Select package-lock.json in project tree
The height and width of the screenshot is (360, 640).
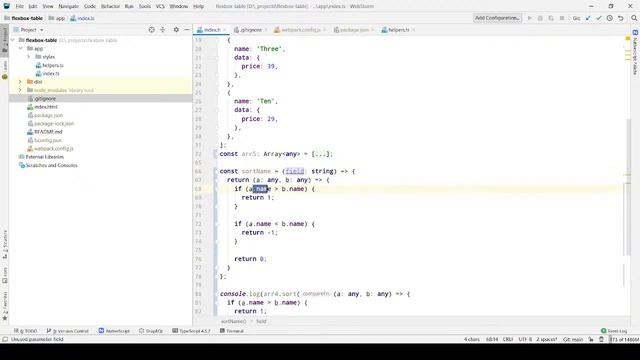click(51, 124)
